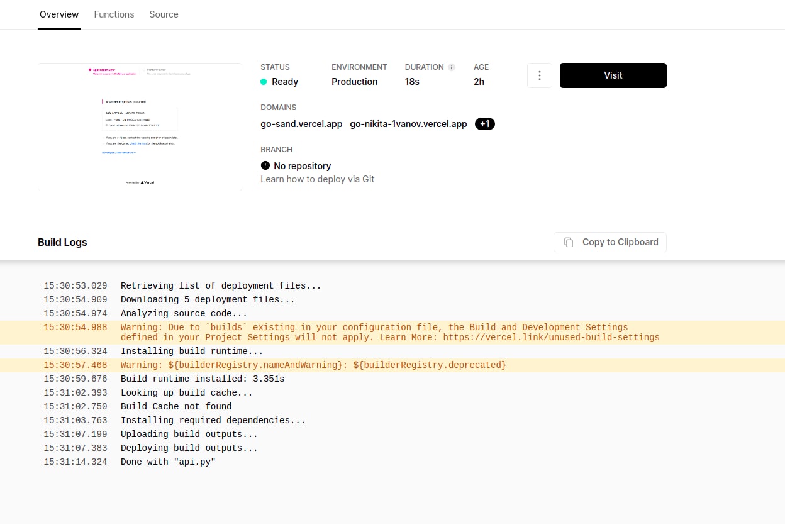Select log line Analyzing source code
Screen dimensions: 785x532
184,314
